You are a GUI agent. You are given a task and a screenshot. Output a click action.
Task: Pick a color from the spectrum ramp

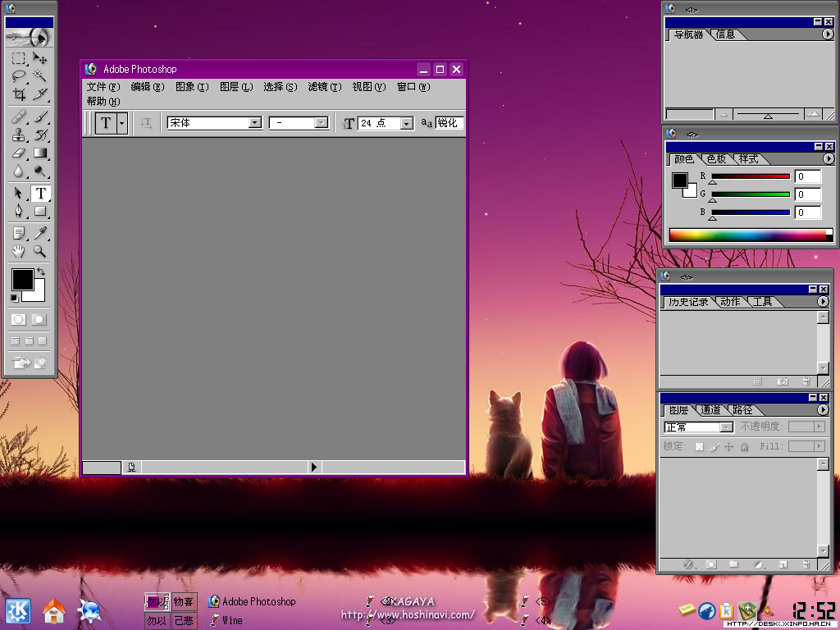point(747,235)
